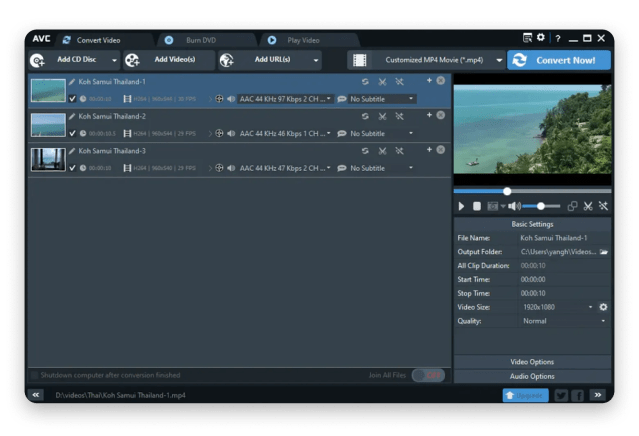Open the Add URL(s) dropdown arrow
The height and width of the screenshot is (436, 639).
click(316, 60)
